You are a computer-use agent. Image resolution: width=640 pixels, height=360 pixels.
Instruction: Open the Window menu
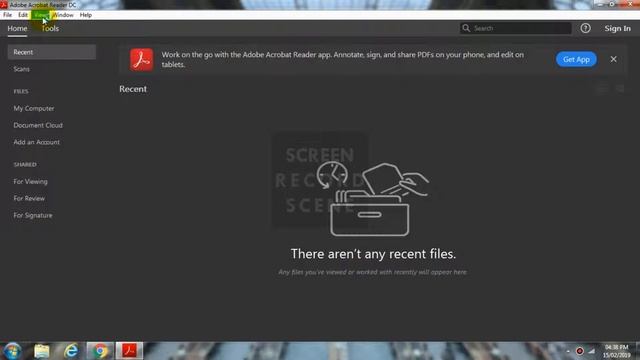point(63,15)
